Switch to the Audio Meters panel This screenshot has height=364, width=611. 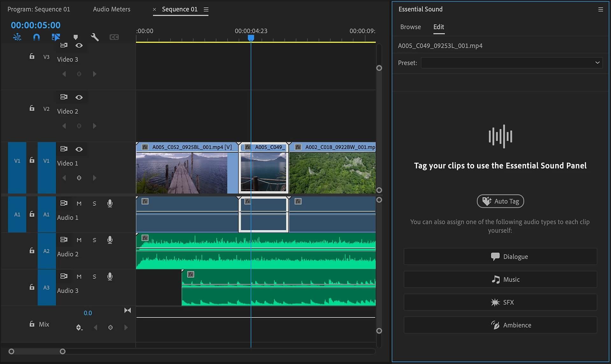(111, 9)
